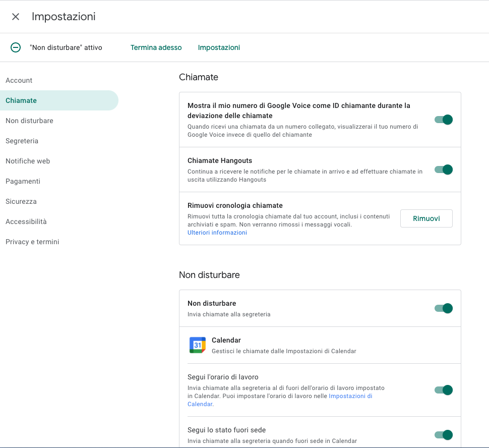Open Segreteria settings in sidebar
Screen dimensions: 489x448
(22, 141)
